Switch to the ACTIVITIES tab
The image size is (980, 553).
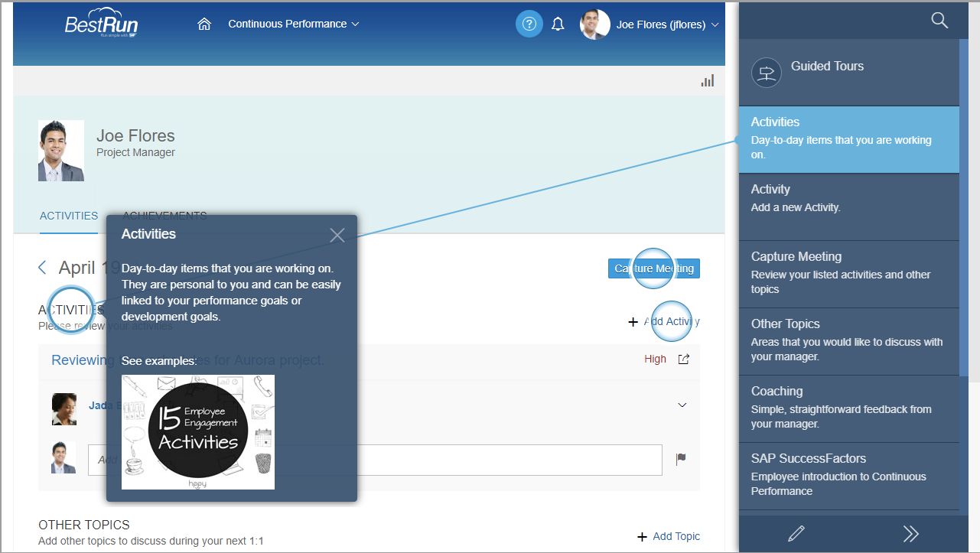point(69,216)
